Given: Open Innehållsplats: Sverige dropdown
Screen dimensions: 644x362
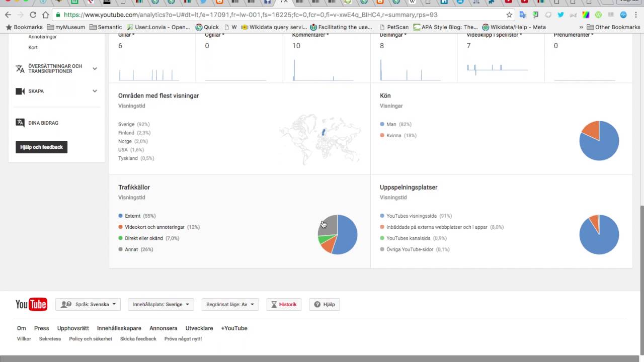Looking at the screenshot, I should tap(161, 304).
